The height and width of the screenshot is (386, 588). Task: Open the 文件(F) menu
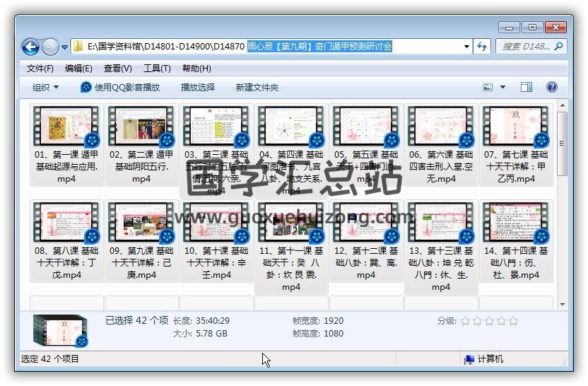40,69
